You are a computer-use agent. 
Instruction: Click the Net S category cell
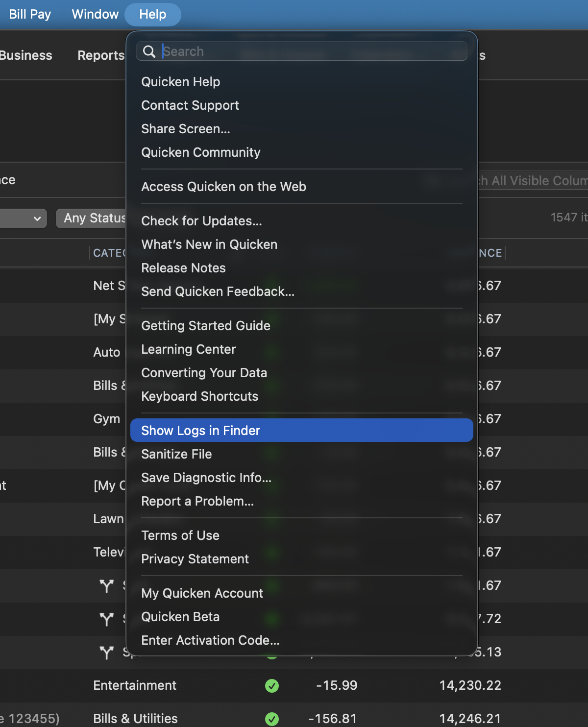pyautogui.click(x=109, y=286)
